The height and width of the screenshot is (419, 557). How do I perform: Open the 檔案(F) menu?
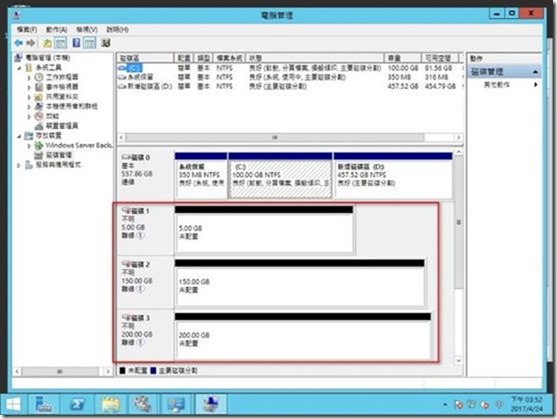[27, 29]
